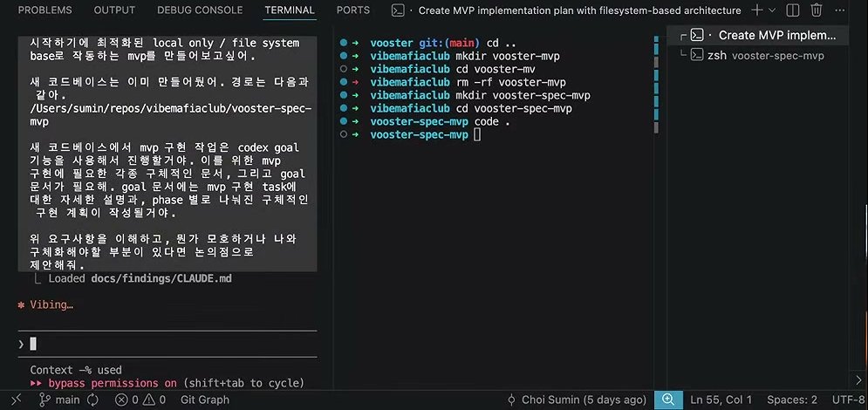Click the Claude prompt input line
868x410 pixels.
point(167,345)
